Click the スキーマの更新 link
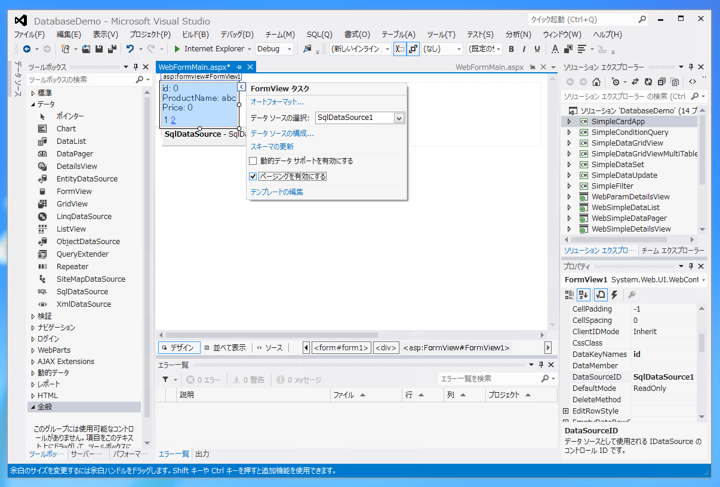720x487 pixels. click(x=272, y=147)
